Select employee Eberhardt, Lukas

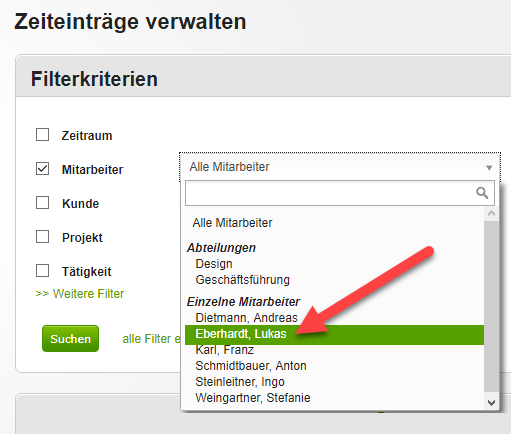click(x=334, y=334)
